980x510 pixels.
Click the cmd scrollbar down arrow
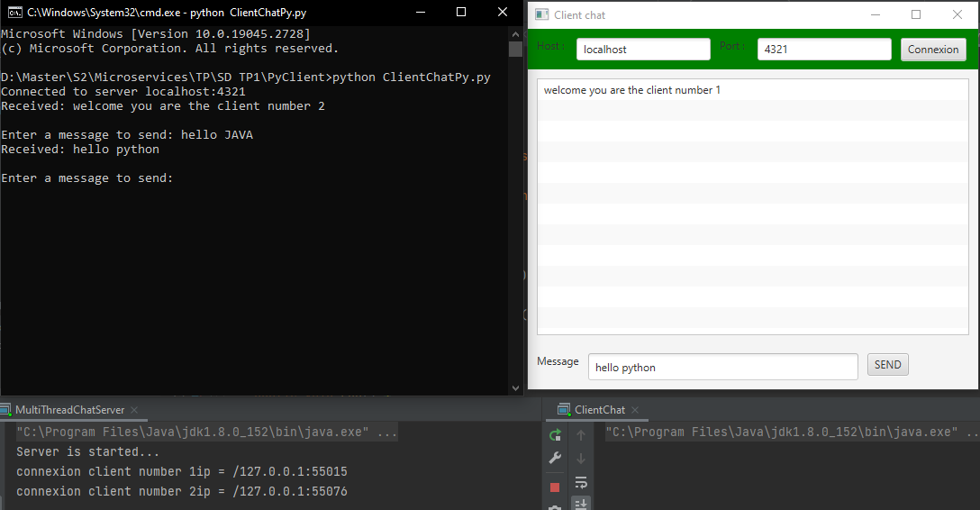(x=515, y=388)
